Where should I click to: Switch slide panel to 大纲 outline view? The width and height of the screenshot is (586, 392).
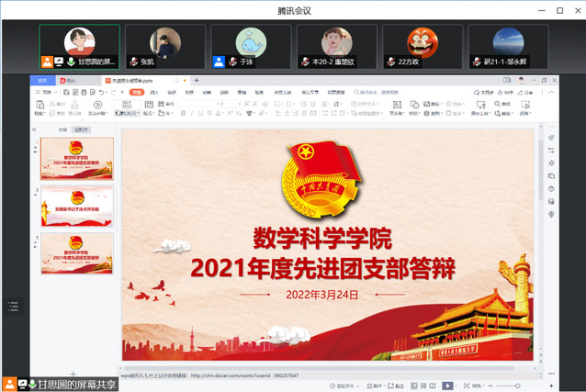(62, 130)
